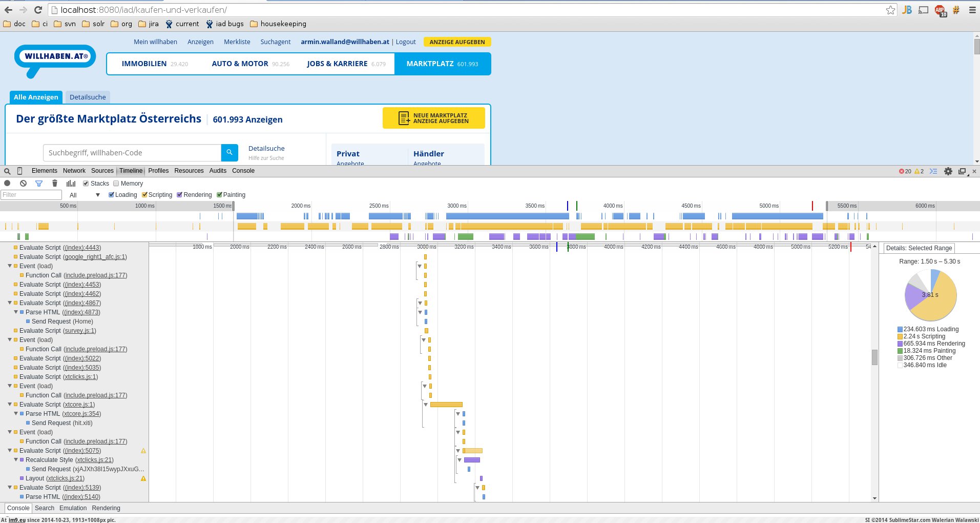
Task: Toggle the Timeline filter funnel icon
Action: (39, 183)
